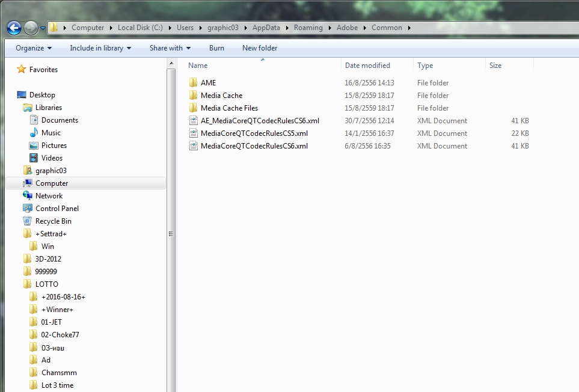Expand the arrow after Adobe breadcrumb

[x=365, y=28]
